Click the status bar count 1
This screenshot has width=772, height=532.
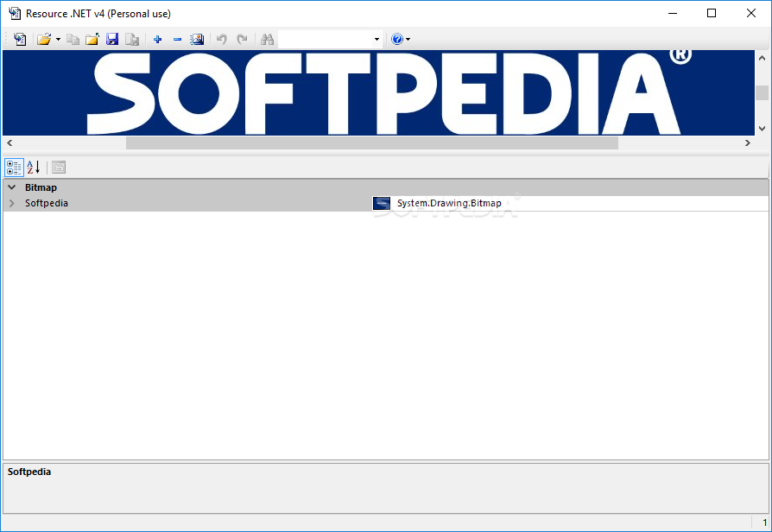coord(764,522)
